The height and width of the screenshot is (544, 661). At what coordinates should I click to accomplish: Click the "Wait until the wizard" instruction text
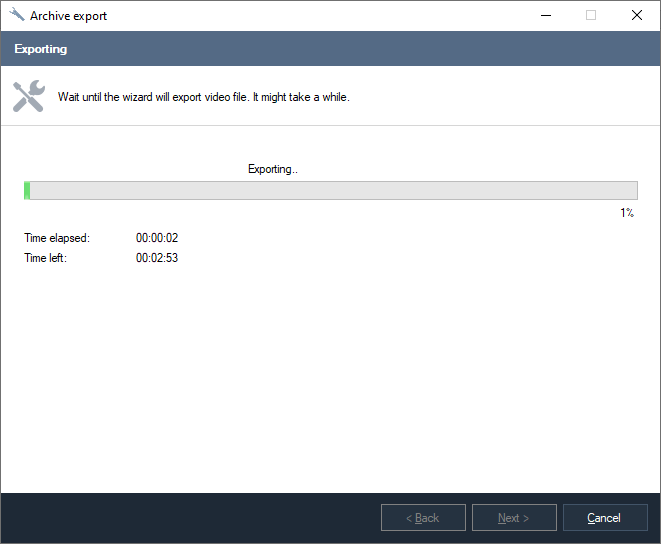coord(203,98)
